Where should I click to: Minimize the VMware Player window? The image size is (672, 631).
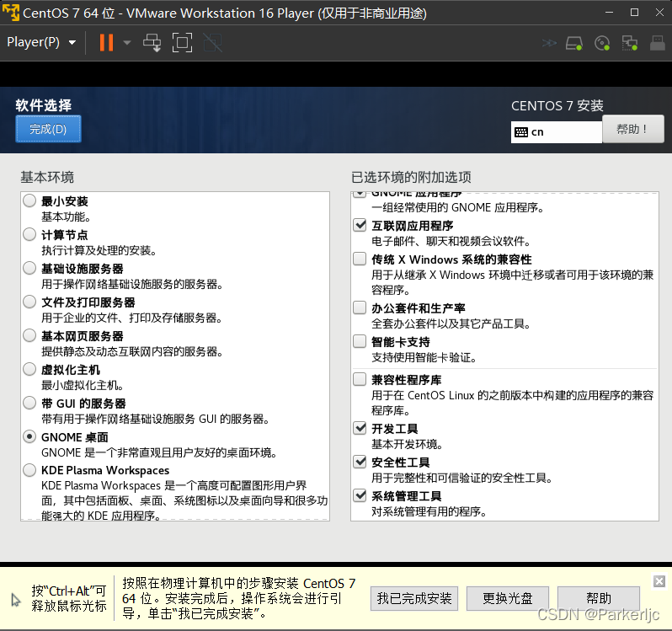609,13
